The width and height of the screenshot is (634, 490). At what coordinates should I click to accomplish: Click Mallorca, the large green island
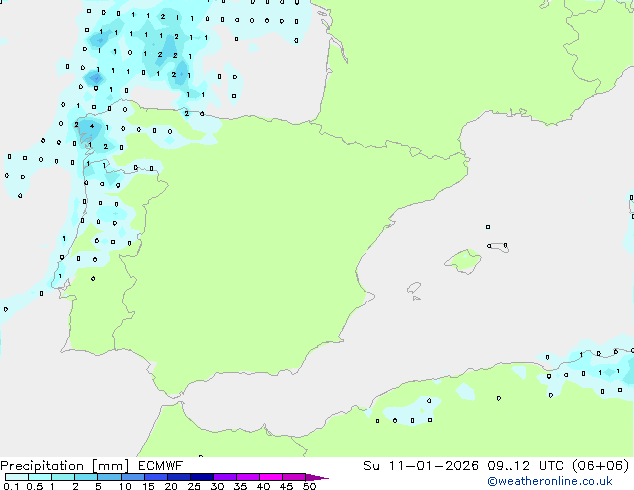click(464, 261)
